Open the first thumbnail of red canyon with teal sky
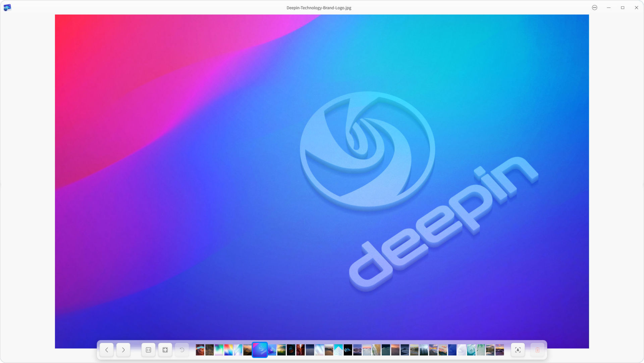The image size is (644, 363). (x=200, y=350)
